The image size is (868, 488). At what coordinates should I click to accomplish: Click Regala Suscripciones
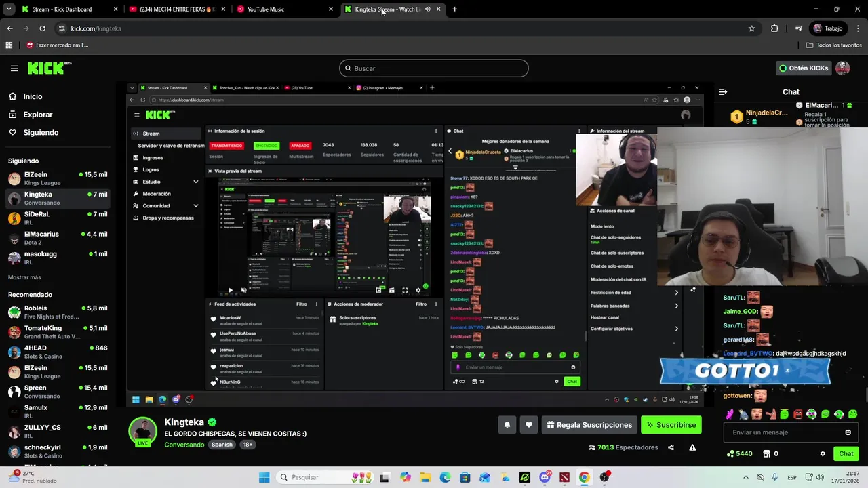tap(589, 425)
